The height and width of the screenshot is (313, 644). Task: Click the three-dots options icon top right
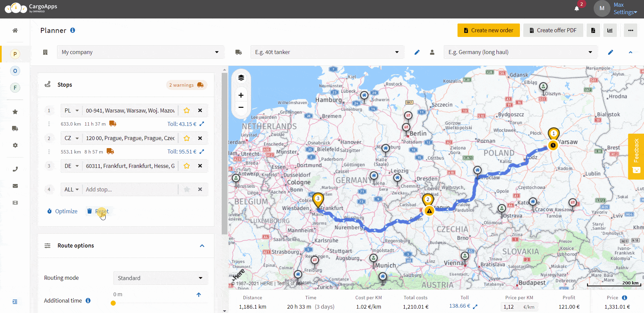click(x=630, y=30)
